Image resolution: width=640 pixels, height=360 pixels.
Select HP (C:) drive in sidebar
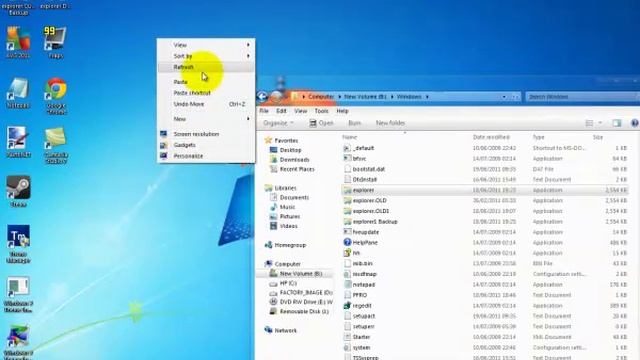288,283
